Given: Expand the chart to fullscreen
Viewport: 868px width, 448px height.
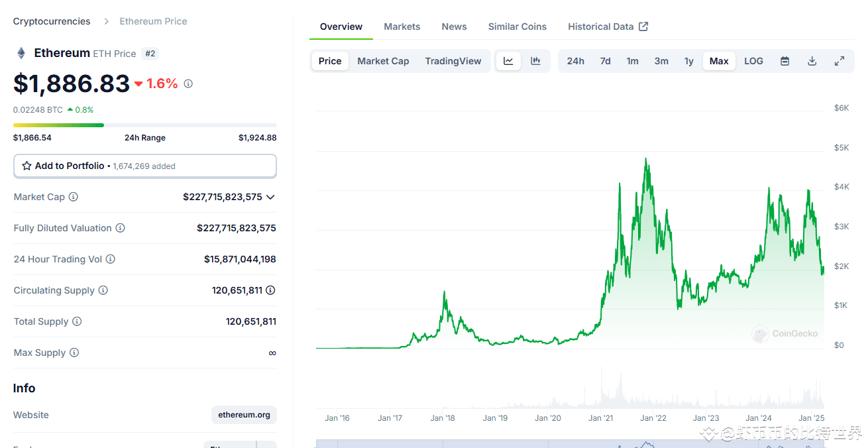Looking at the screenshot, I should tap(840, 60).
